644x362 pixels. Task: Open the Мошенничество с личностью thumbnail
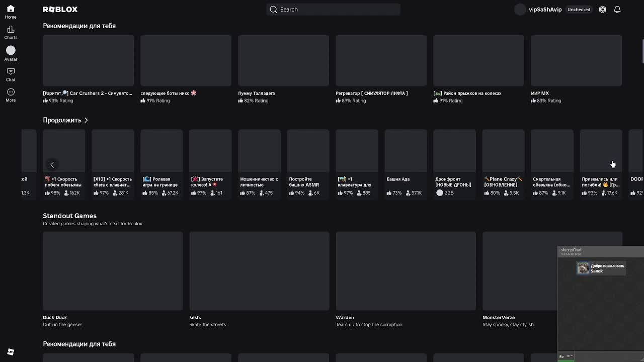pyautogui.click(x=259, y=150)
